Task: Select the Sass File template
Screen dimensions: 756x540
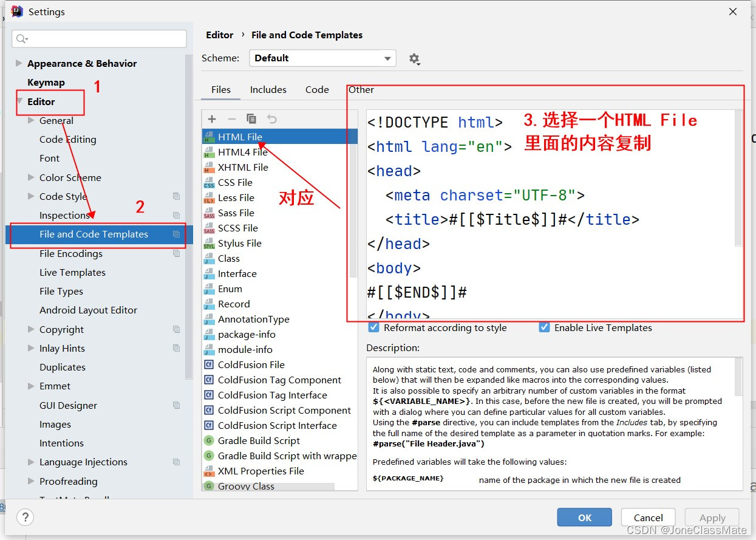Action: click(x=237, y=213)
